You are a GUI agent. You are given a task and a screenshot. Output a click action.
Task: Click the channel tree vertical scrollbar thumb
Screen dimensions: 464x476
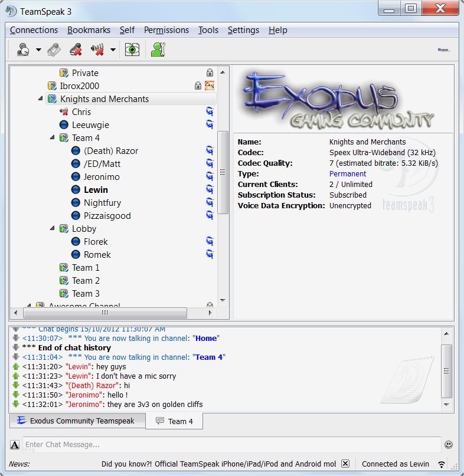tap(223, 172)
